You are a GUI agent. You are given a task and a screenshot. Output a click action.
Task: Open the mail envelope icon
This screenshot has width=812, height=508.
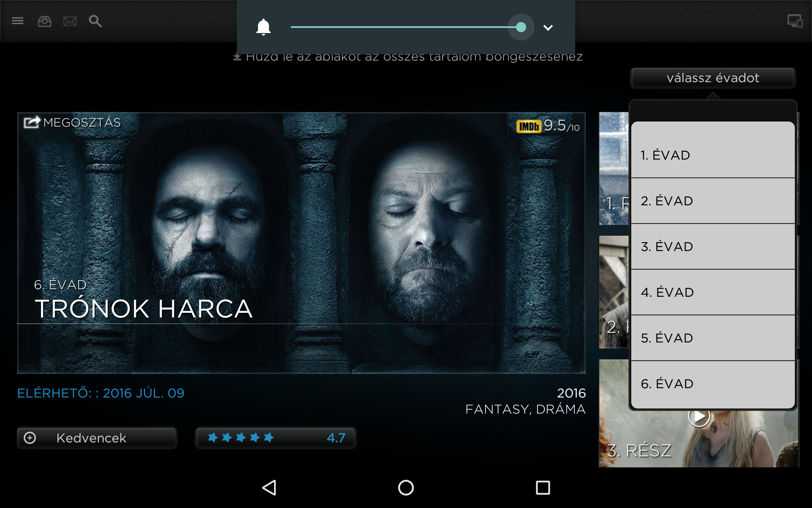coord(70,21)
